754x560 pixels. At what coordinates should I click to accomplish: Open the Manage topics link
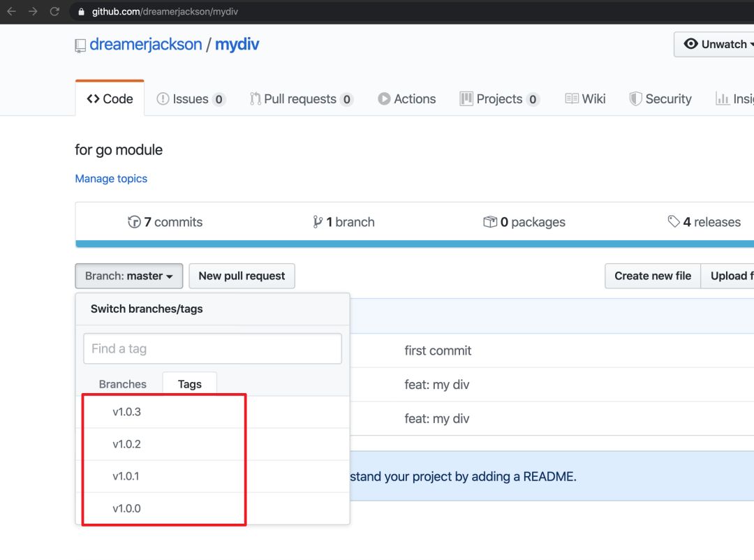click(111, 179)
